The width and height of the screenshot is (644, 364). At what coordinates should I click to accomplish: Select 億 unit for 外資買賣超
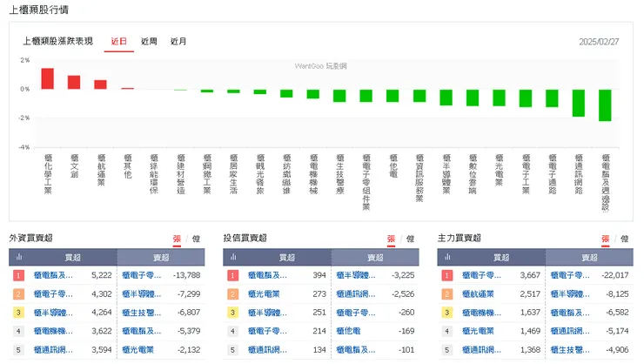[196, 239]
